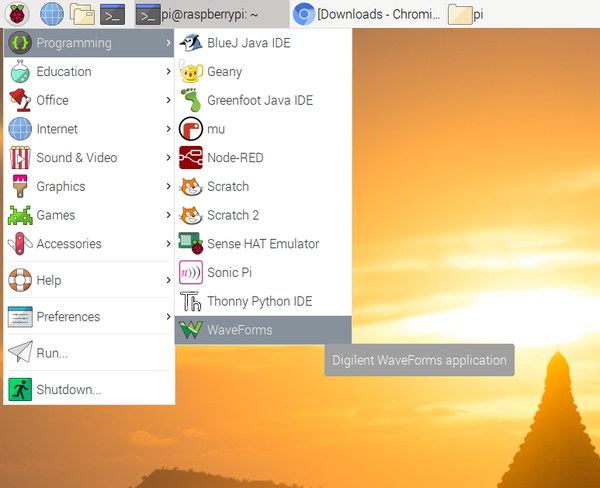Image resolution: width=600 pixels, height=488 pixels.
Task: Expand the Education submenu
Action: pyautogui.click(x=64, y=72)
